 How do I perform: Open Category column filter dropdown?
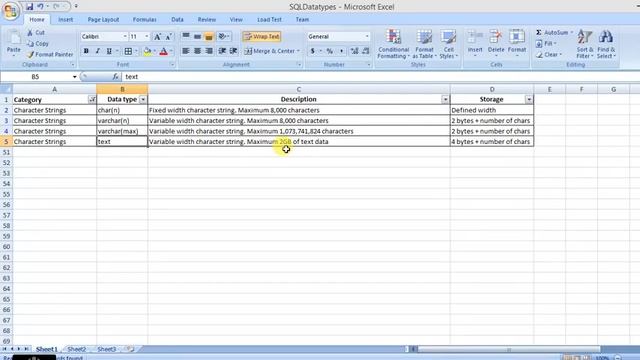pyautogui.click(x=92, y=99)
